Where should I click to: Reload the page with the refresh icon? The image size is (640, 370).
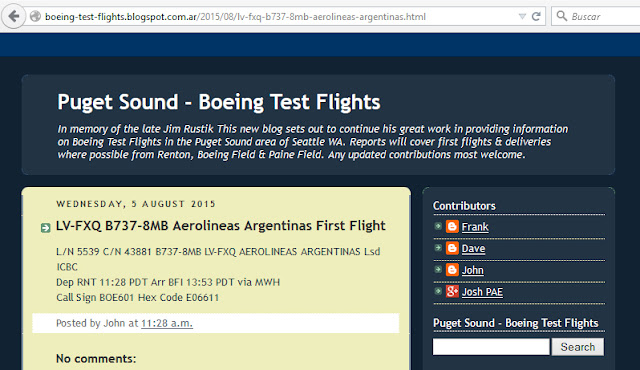pos(536,16)
